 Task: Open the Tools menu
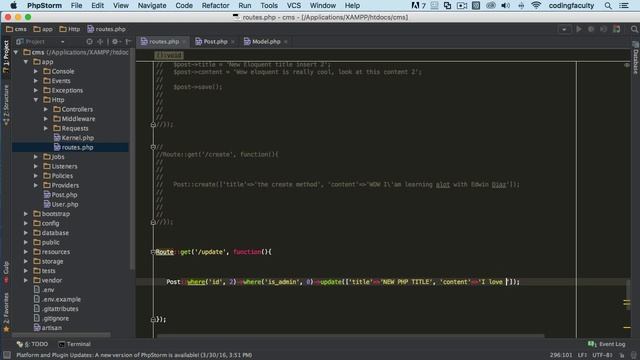tap(269, 5)
